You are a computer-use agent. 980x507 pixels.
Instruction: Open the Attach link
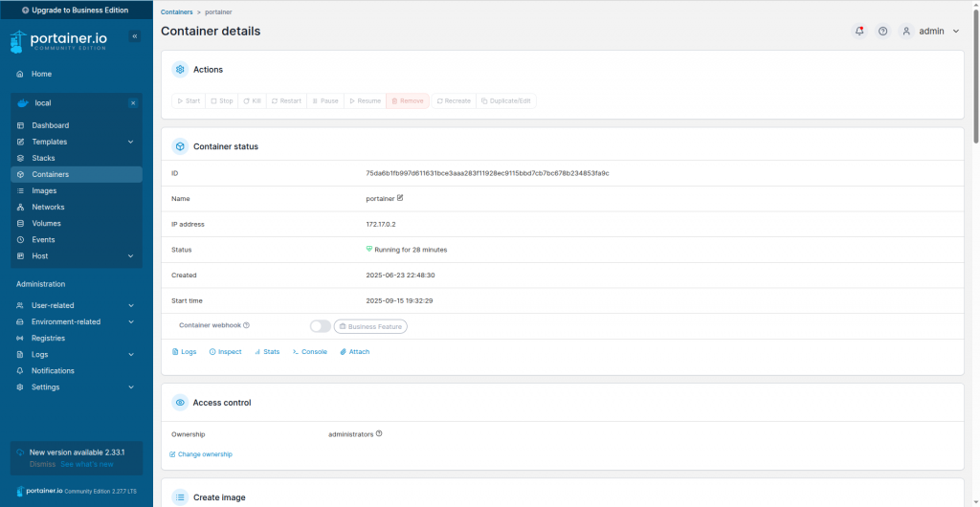pos(354,351)
